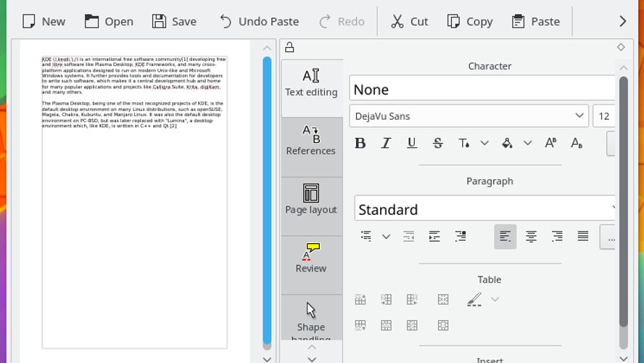Viewport: 644px width, 363px height.
Task: Align paragraph right
Action: pos(558,237)
